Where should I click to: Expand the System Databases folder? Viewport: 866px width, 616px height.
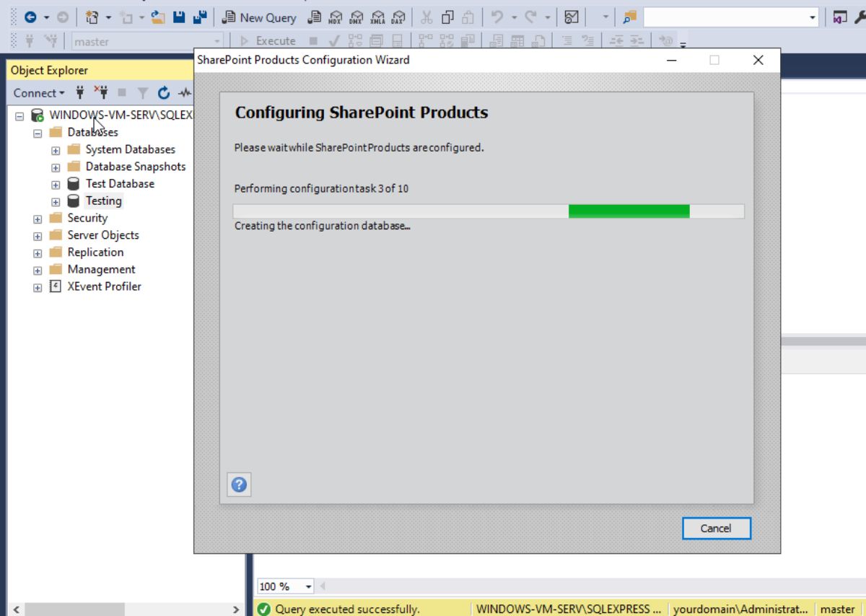pos(56,150)
